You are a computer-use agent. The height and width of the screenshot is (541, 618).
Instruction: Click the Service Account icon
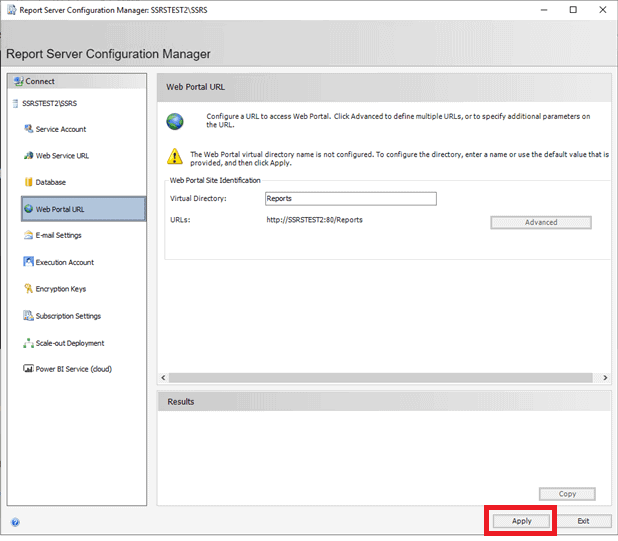coord(28,129)
